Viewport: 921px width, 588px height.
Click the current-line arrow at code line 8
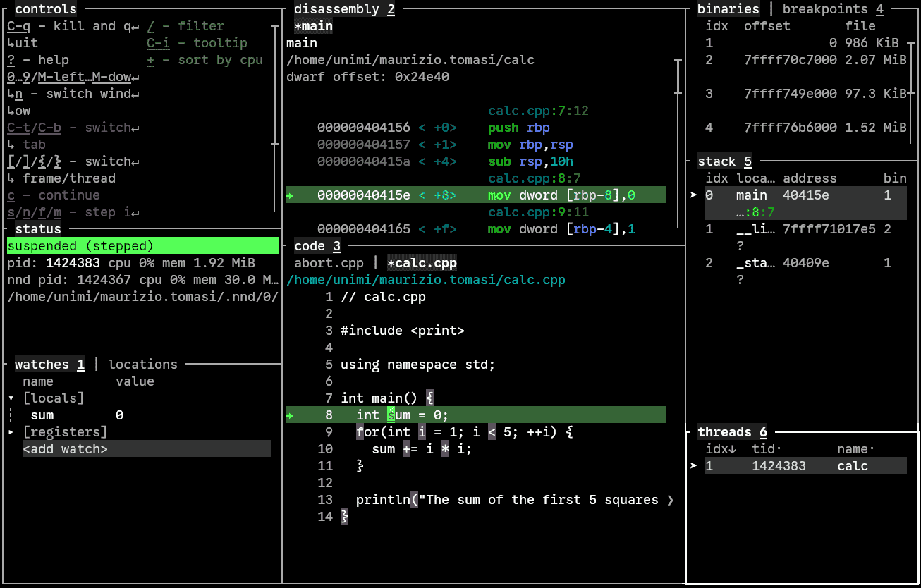coord(290,415)
